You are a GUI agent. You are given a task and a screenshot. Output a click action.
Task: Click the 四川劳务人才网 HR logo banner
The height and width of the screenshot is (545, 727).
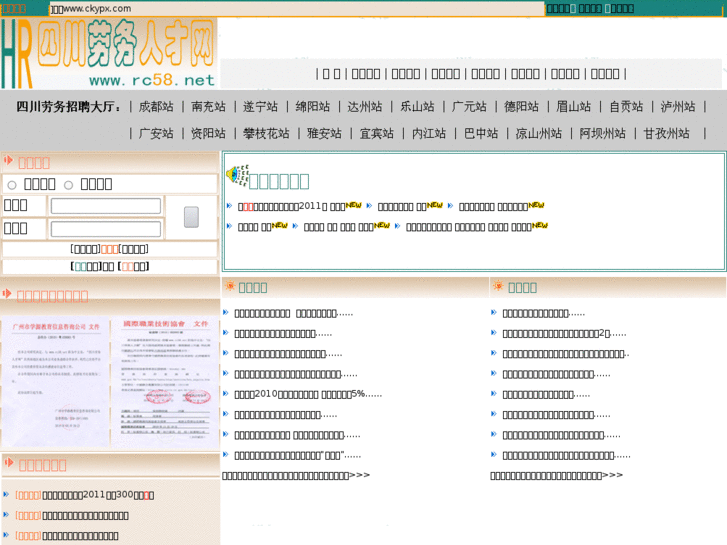coord(109,53)
